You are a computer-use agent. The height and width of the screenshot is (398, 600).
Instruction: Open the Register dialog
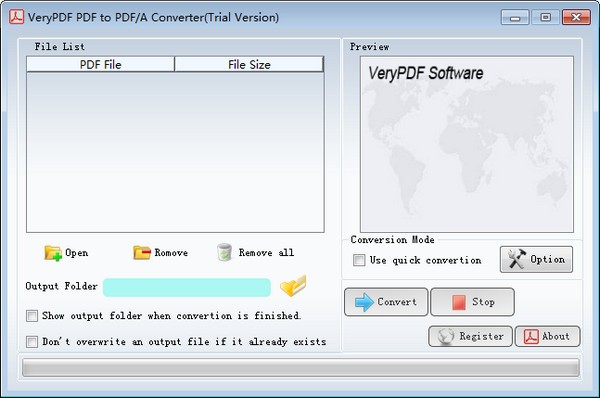(470, 336)
